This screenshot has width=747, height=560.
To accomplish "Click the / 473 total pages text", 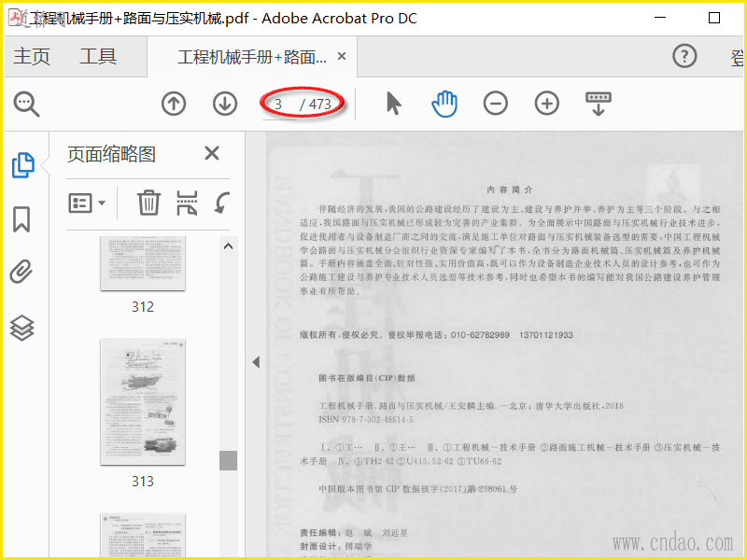I will point(316,105).
